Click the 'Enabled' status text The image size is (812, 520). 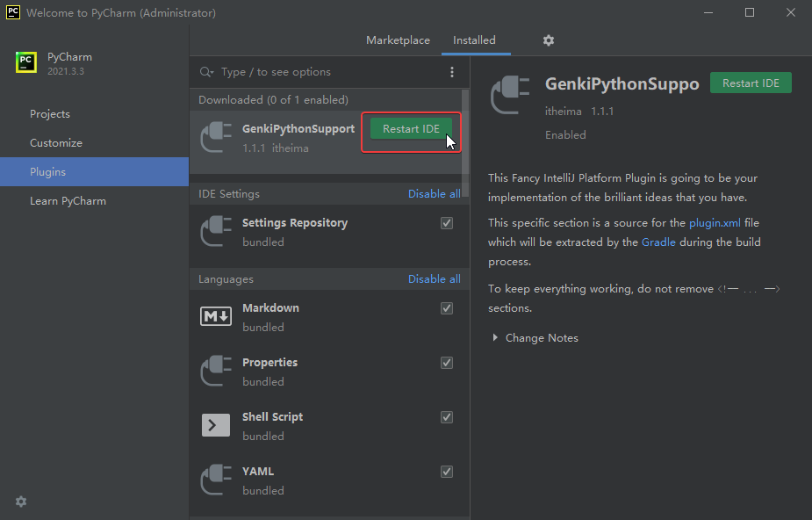pyautogui.click(x=565, y=135)
